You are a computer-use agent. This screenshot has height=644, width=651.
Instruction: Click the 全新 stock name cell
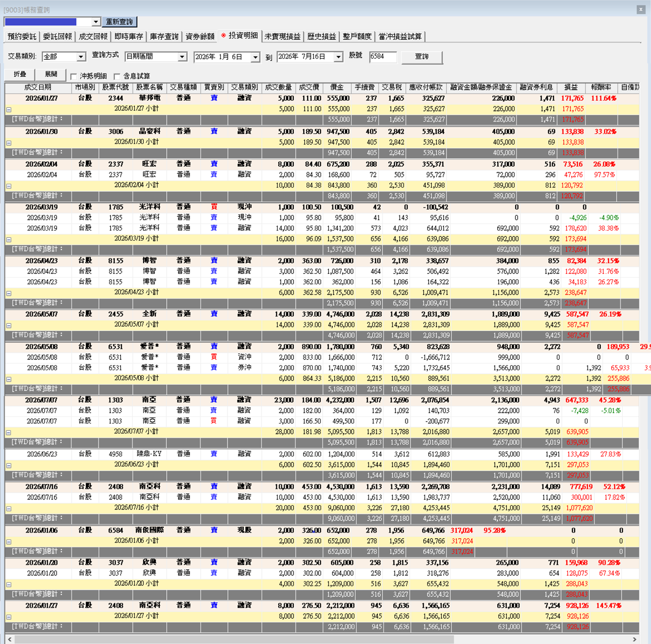(149, 314)
